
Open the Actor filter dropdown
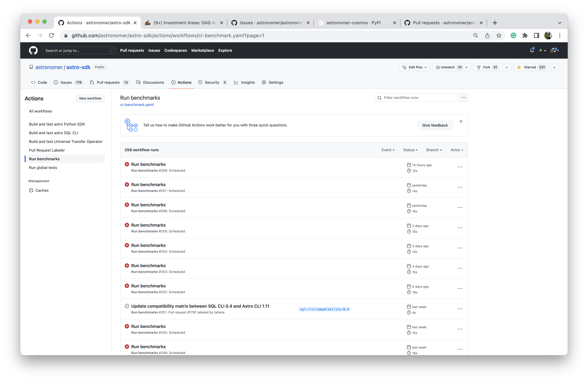pos(457,150)
